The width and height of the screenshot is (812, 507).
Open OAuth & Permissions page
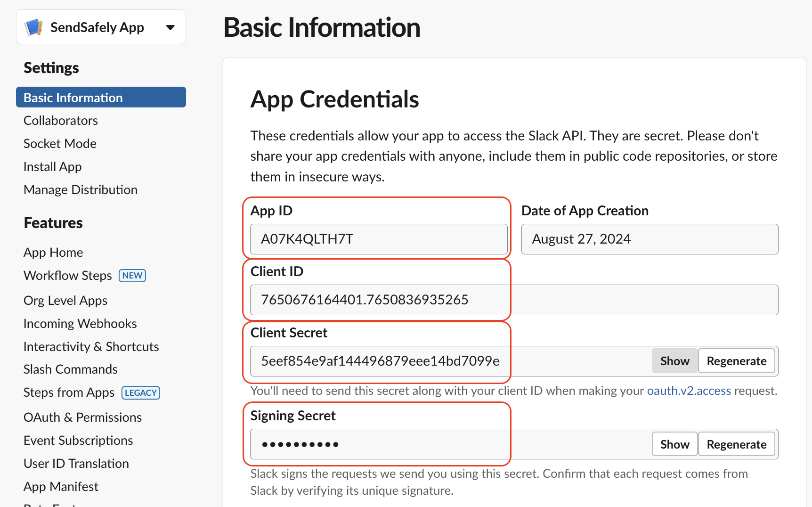pyautogui.click(x=82, y=417)
